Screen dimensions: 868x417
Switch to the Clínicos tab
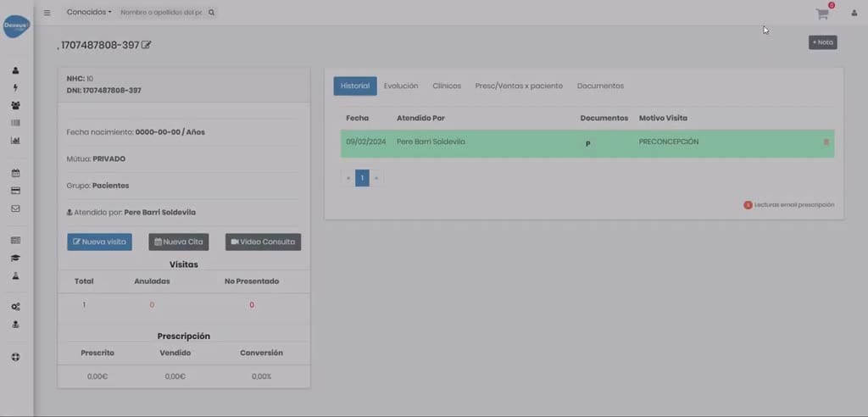click(447, 86)
